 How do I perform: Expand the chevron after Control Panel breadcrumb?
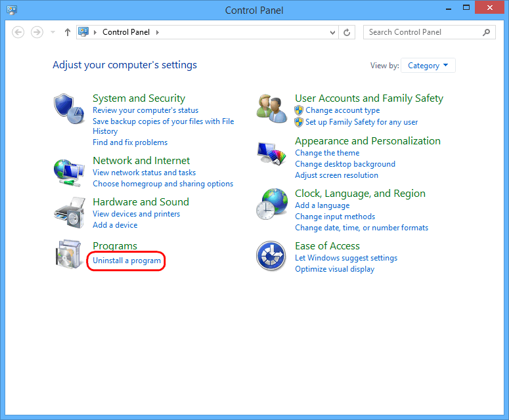click(158, 32)
